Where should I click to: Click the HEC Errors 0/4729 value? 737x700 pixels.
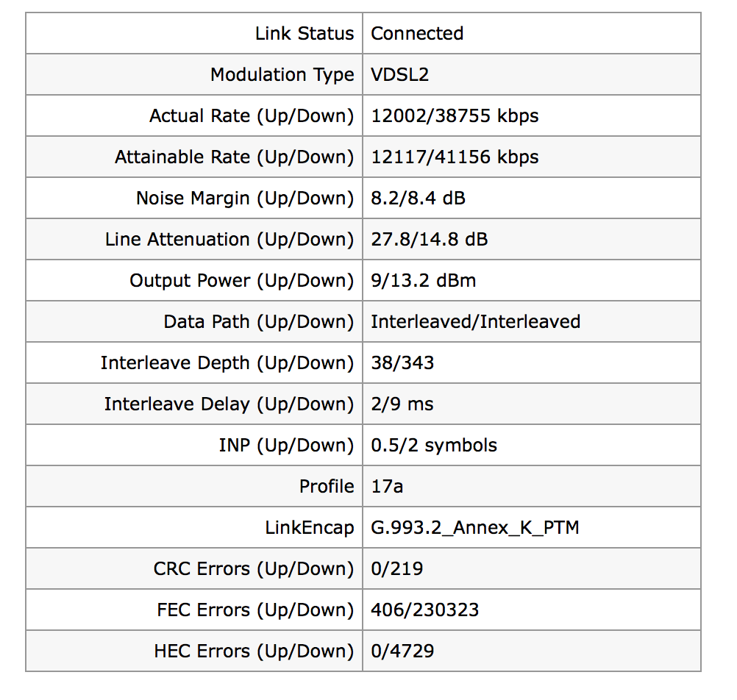click(x=402, y=651)
